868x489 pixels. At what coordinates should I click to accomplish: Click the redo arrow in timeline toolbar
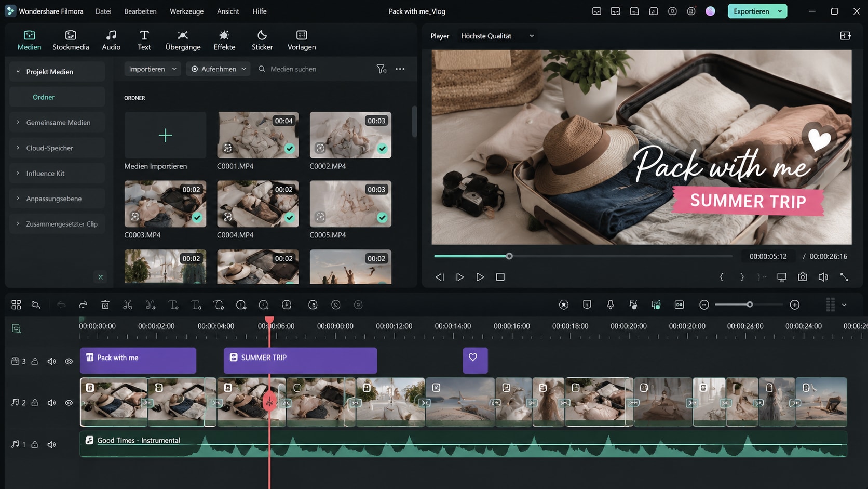83,305
